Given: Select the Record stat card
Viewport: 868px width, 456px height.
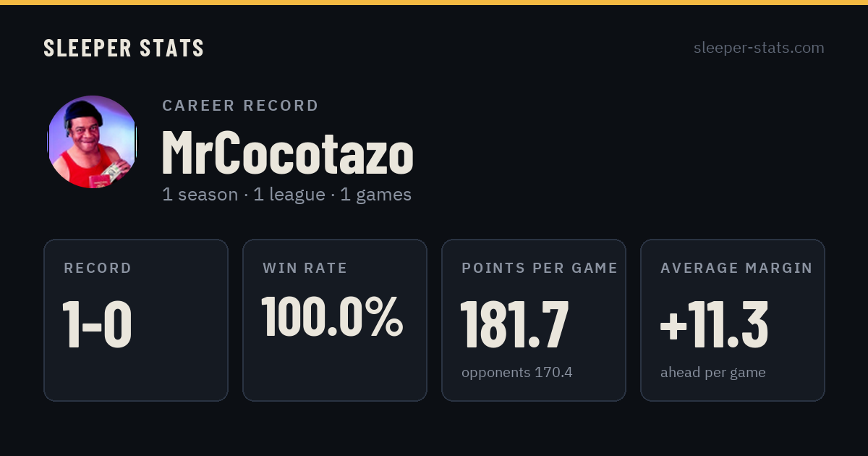Looking at the screenshot, I should 136,320.
